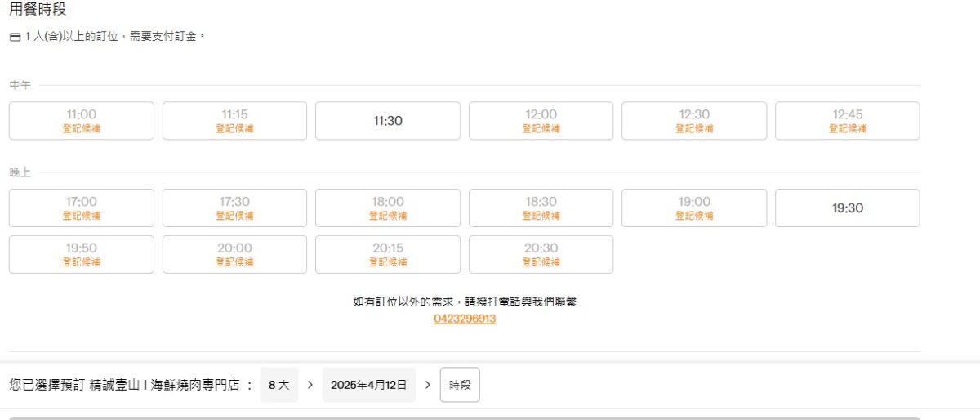
Task: Open the 時段 time period step
Action: click(460, 385)
